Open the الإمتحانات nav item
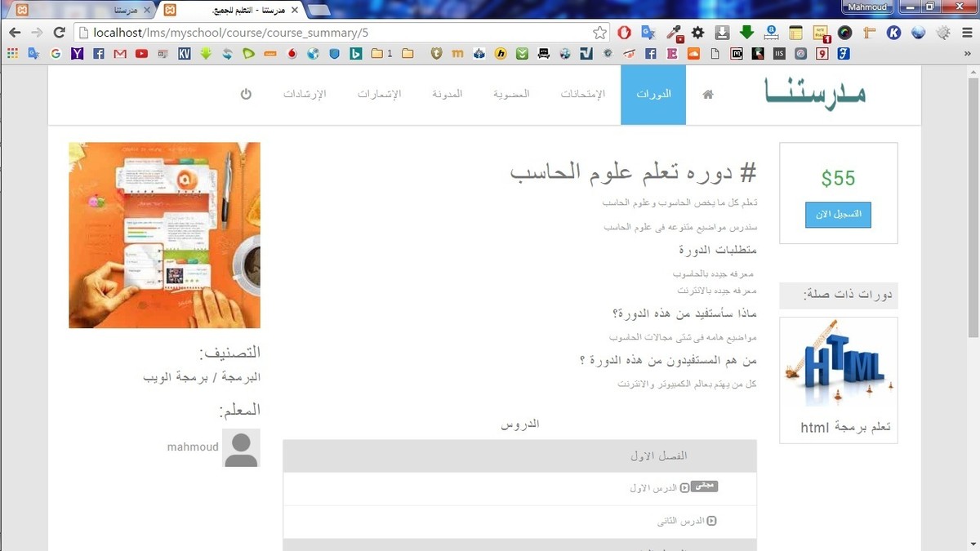The image size is (980, 551). click(582, 95)
